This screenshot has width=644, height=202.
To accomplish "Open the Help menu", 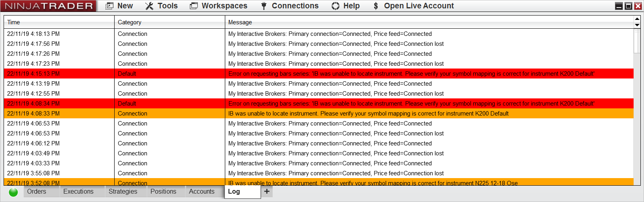I will [345, 6].
